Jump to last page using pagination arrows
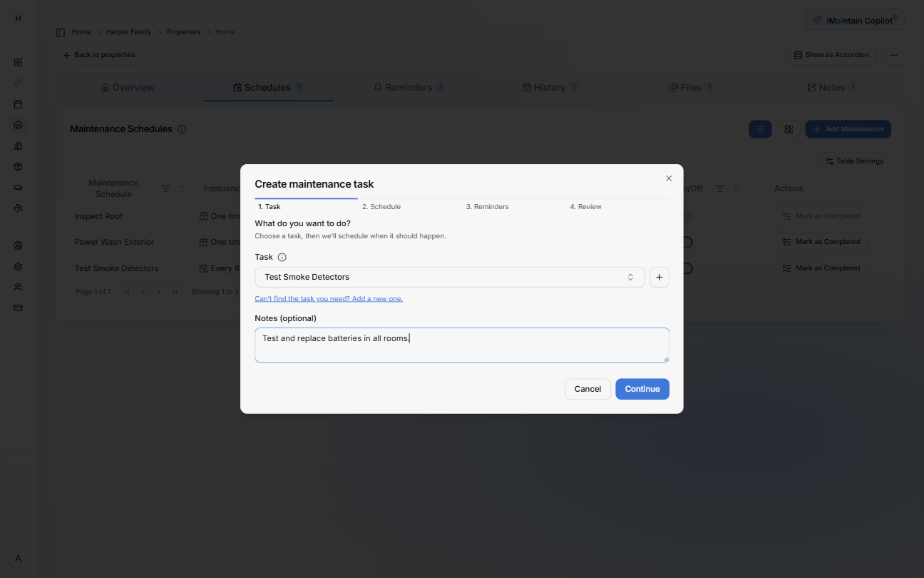Screen dimensions: 924x578 point(175,291)
